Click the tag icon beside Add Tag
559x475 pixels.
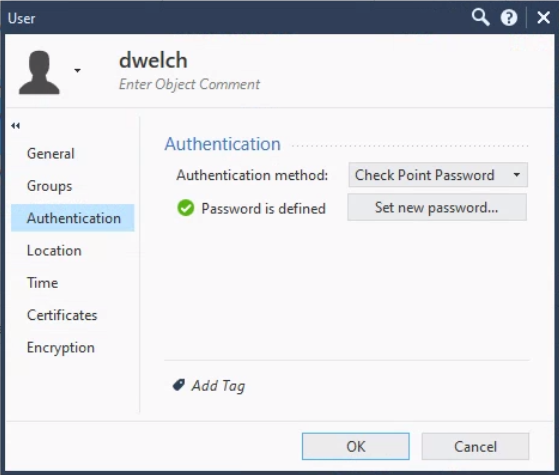[179, 385]
